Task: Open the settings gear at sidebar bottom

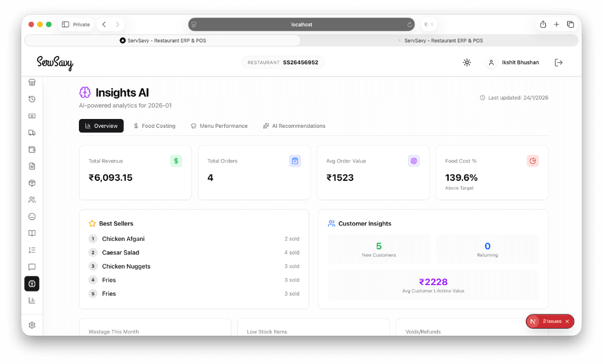Action: 32,325
